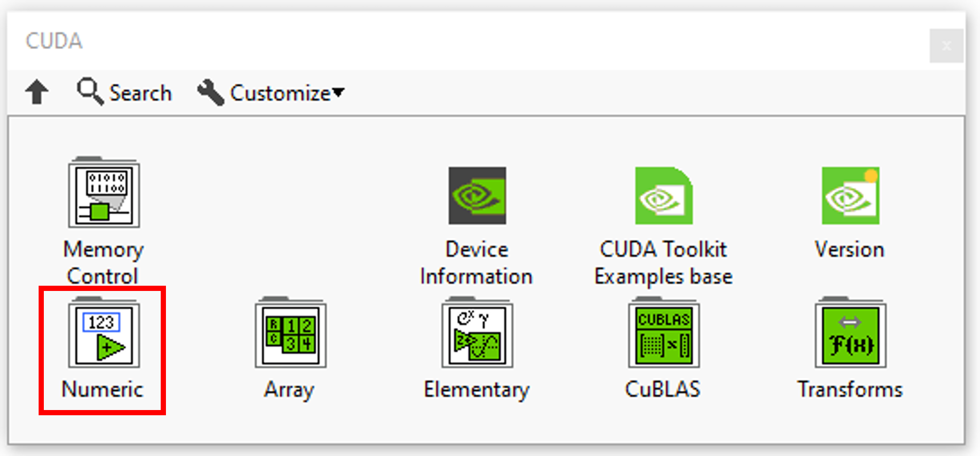
Task: Open the Array subpalette icon
Action: pyautogui.click(x=290, y=335)
